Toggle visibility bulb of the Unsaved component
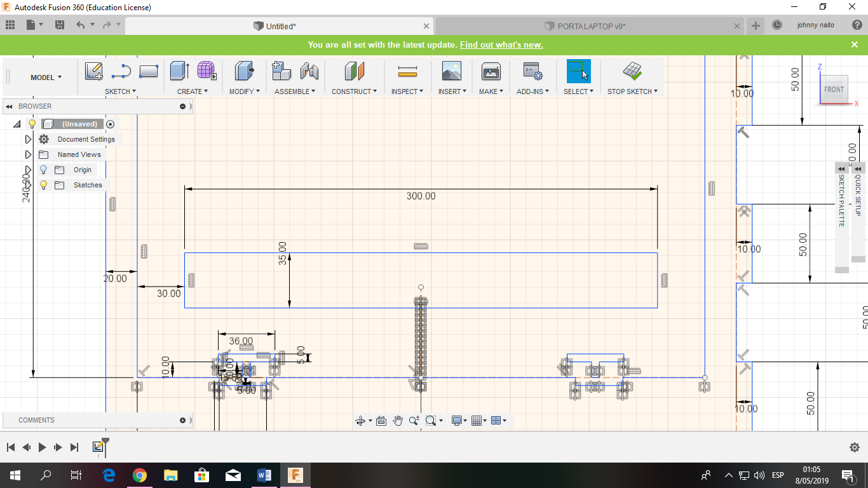868x488 pixels. pos(32,124)
